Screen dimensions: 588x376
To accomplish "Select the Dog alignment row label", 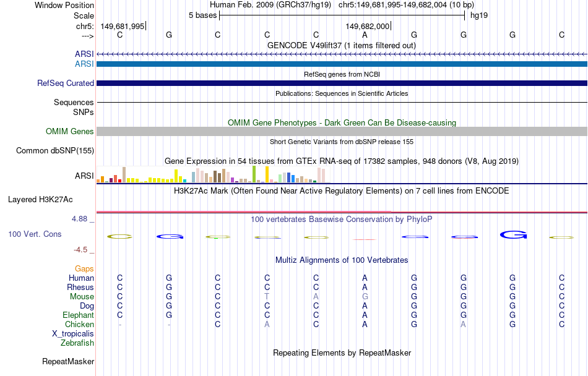I will click(87, 306).
